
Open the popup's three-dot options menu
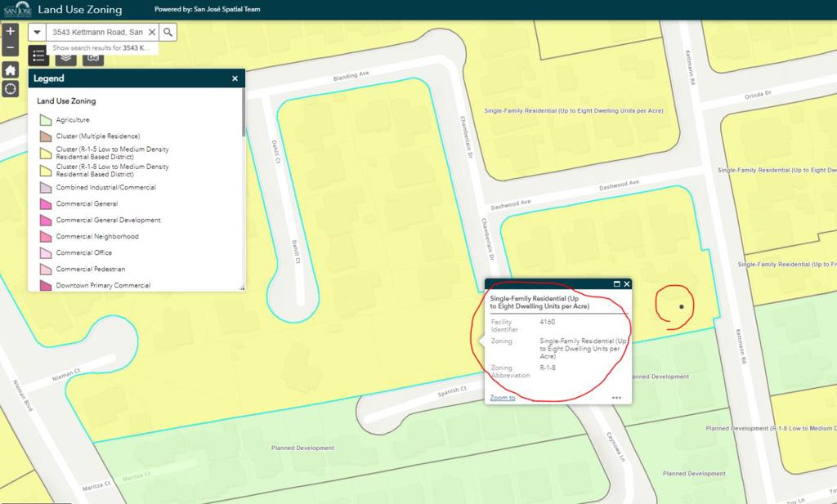pos(616,397)
